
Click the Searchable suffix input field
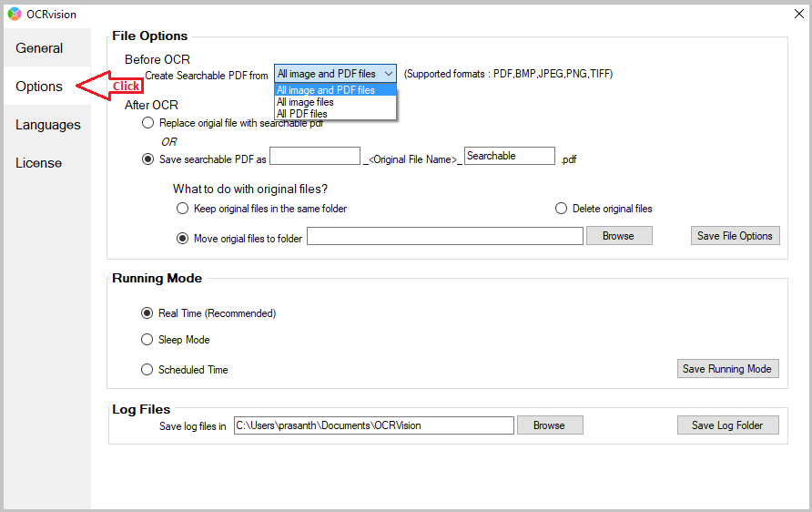510,156
